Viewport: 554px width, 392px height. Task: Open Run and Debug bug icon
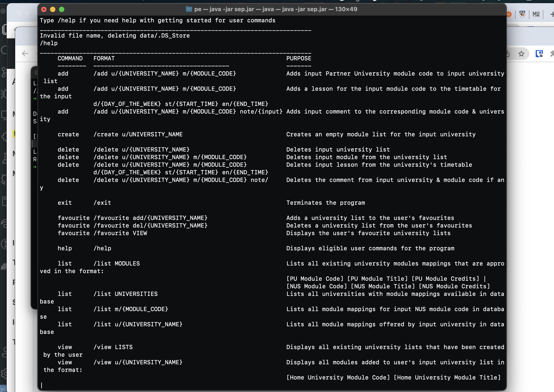(4, 94)
